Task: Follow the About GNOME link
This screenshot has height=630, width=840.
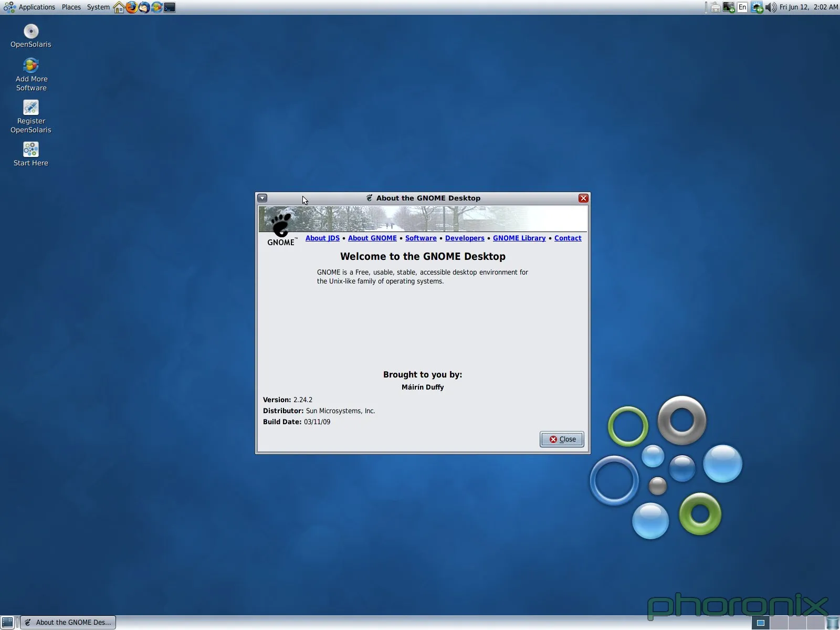Action: [x=372, y=238]
